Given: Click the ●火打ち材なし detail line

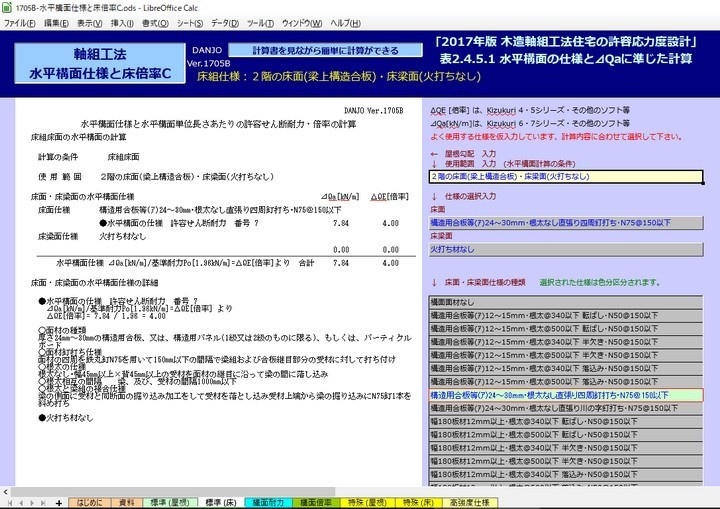Looking at the screenshot, I should point(66,418).
